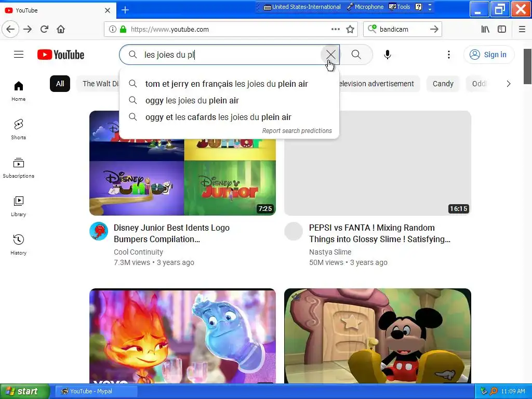Open Subscriptions in the sidebar

click(x=19, y=168)
